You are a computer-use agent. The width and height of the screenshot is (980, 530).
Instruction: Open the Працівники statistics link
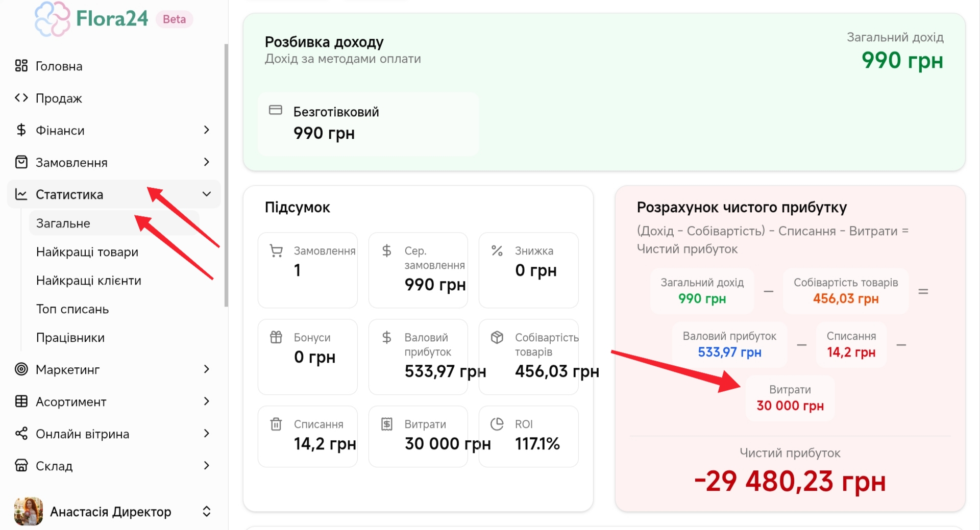tap(70, 338)
